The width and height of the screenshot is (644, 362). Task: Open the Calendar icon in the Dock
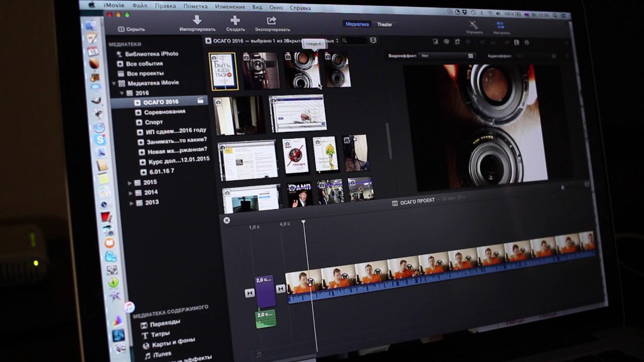[x=93, y=51]
